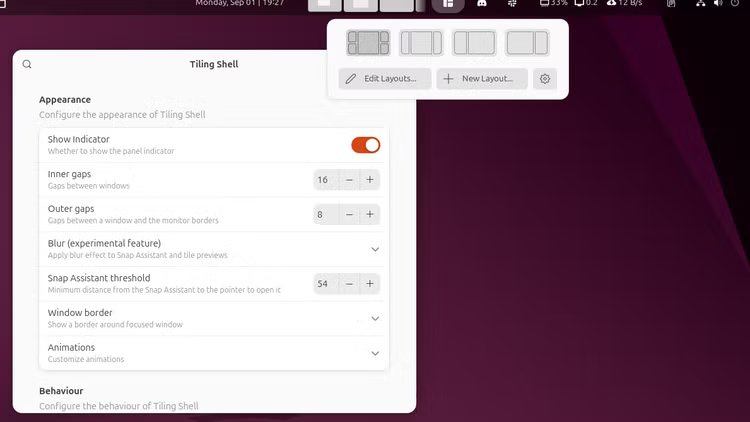Image resolution: width=750 pixels, height=422 pixels.
Task: Decrease Inner gaps value
Action: tap(349, 180)
